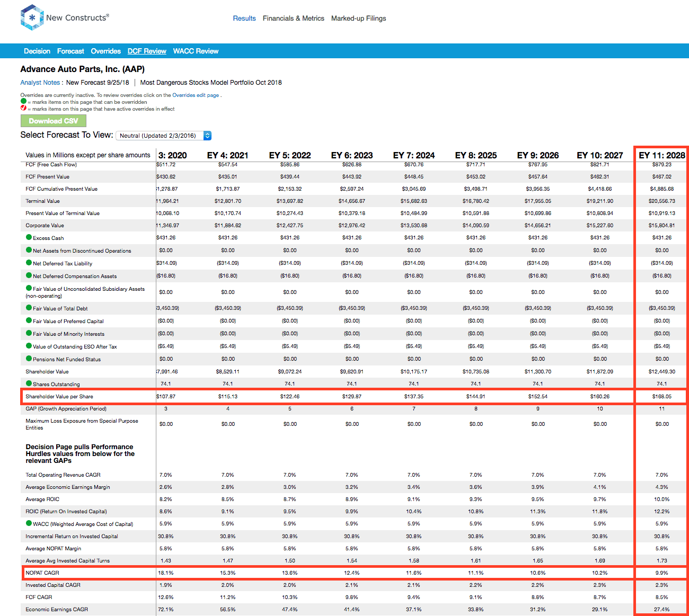689x616 pixels.
Task: Click the 72.1% Economic Earnings CAGR cell
Action: click(166, 609)
